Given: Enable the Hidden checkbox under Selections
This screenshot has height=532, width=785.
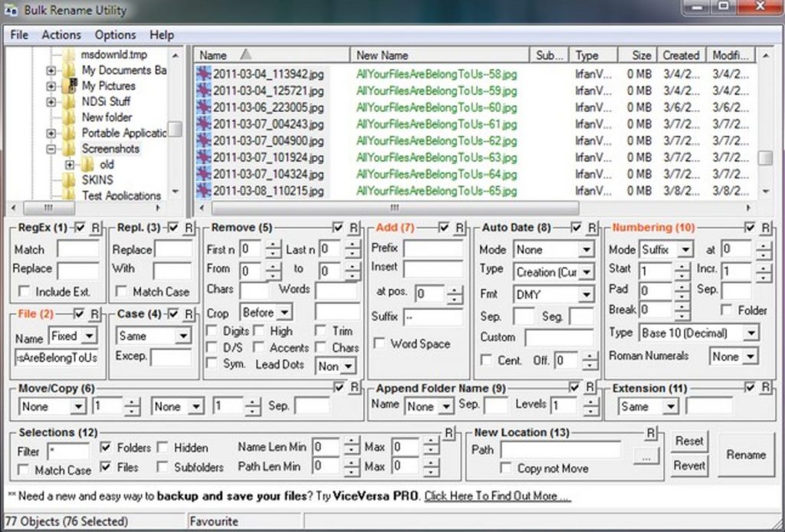Looking at the screenshot, I should (163, 447).
